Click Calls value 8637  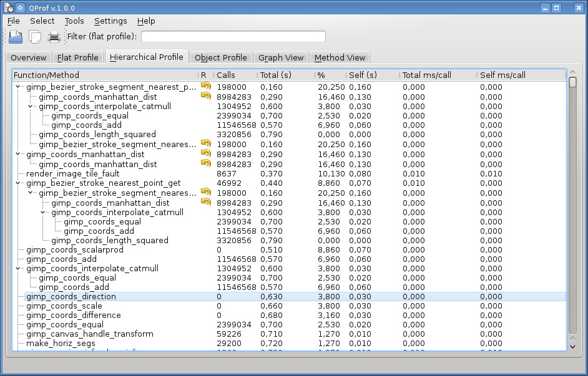pyautogui.click(x=227, y=174)
